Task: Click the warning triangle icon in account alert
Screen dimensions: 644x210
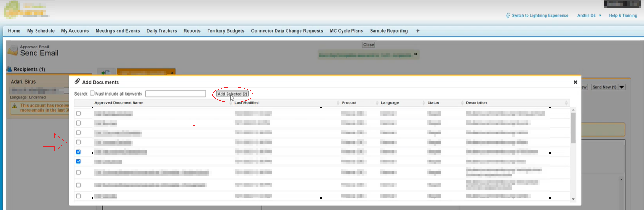Action: pyautogui.click(x=14, y=106)
